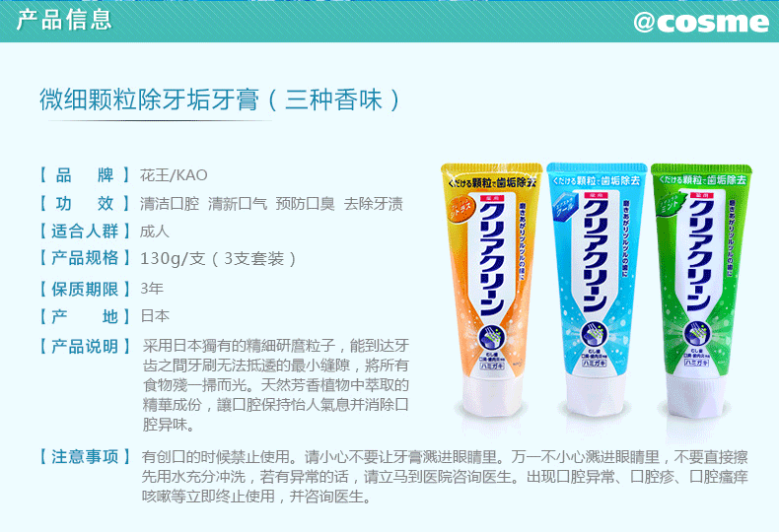Click the @cosme logo
Image resolution: width=779 pixels, height=532 pixels.
(701, 22)
